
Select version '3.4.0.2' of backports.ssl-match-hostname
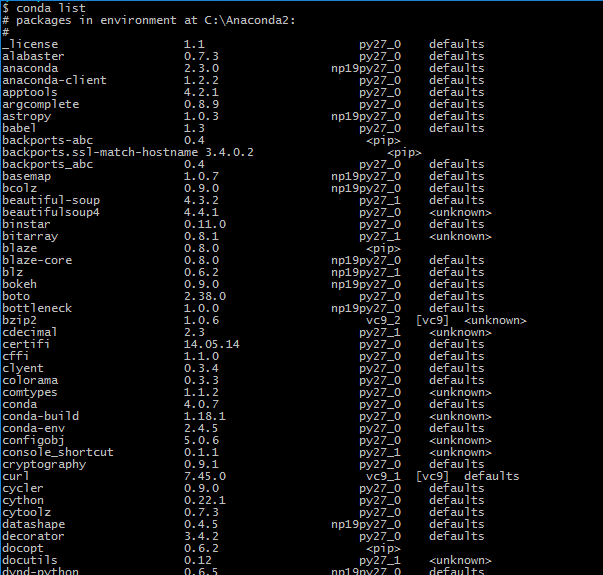(230, 152)
